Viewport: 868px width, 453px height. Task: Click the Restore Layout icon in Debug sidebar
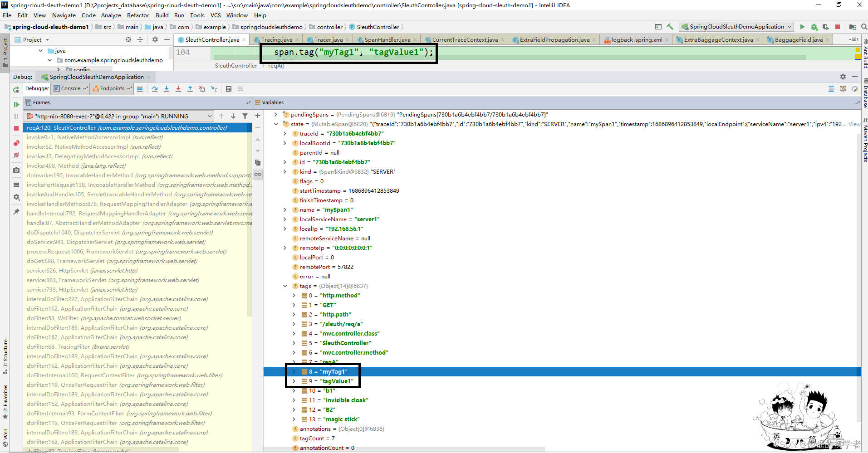click(16, 185)
